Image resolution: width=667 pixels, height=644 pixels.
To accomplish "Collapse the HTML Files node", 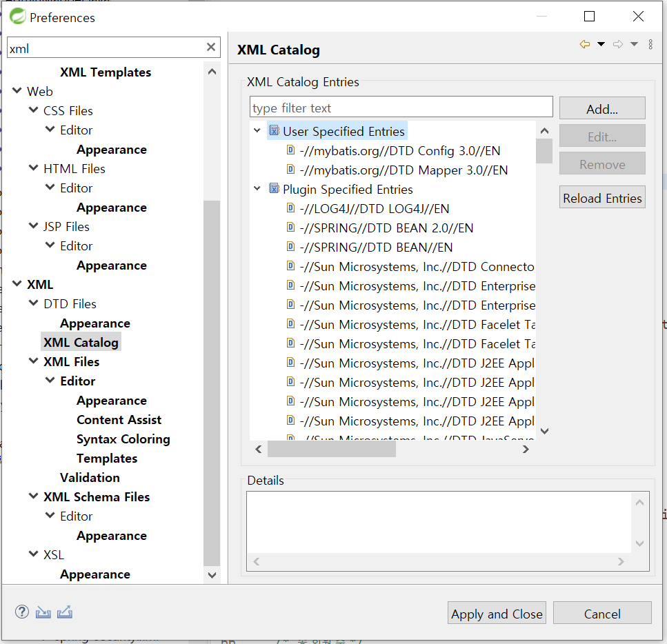I will [x=34, y=168].
